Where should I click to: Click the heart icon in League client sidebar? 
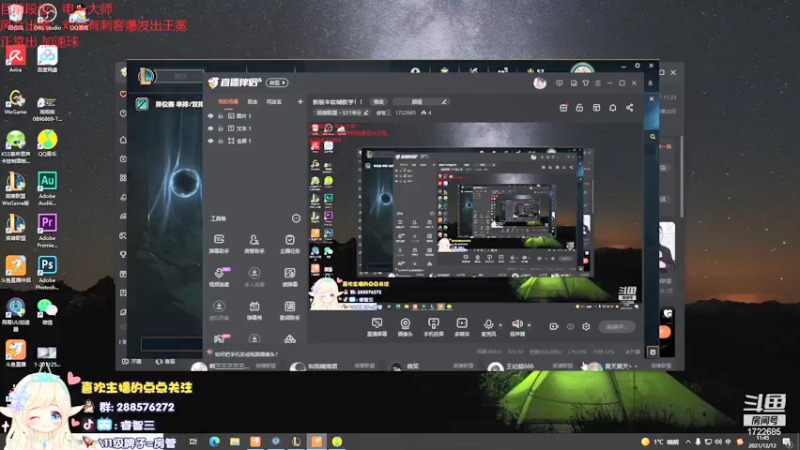coord(123,94)
